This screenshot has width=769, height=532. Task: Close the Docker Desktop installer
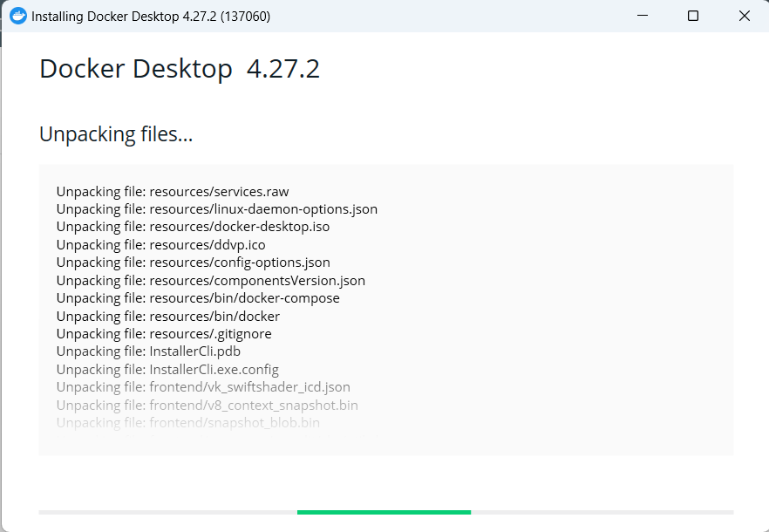point(744,16)
